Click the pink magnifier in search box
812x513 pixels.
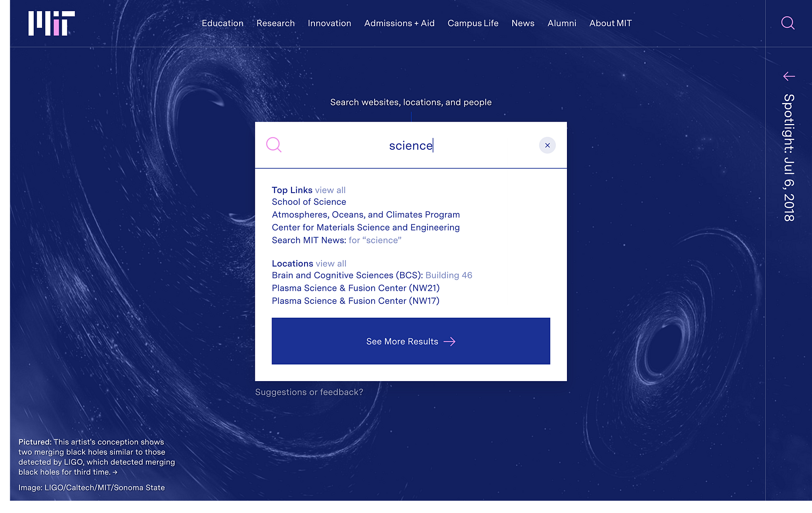(274, 145)
